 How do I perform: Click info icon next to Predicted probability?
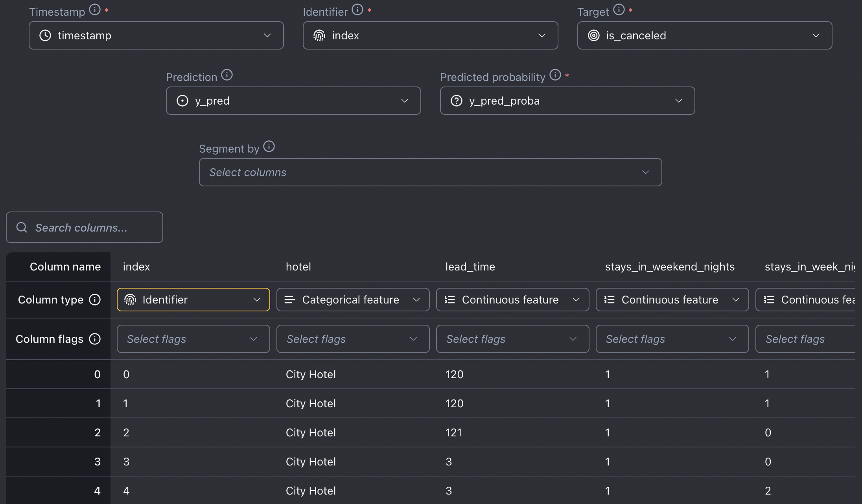point(555,75)
